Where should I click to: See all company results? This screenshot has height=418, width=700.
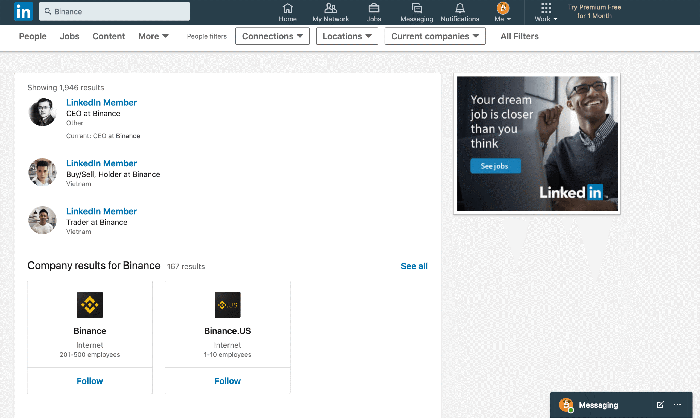click(x=414, y=266)
